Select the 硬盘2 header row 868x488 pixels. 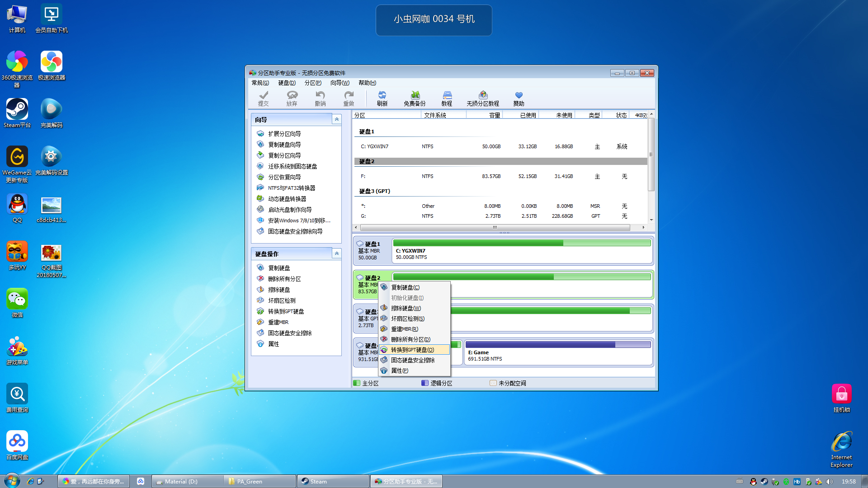500,161
